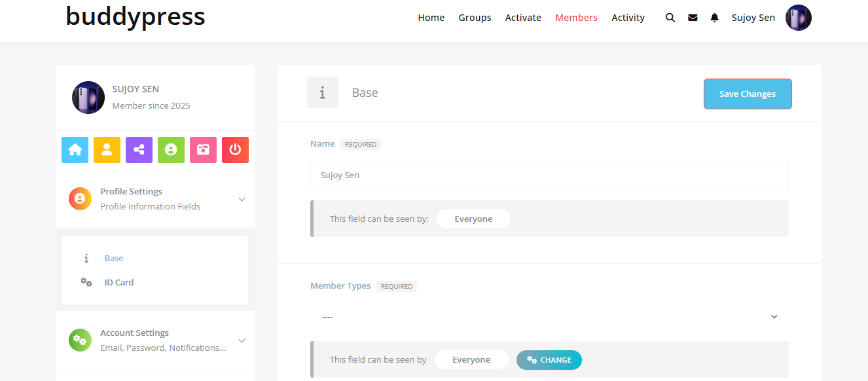Click the blue home icon in sidebar
The image size is (868, 381).
[x=75, y=150]
